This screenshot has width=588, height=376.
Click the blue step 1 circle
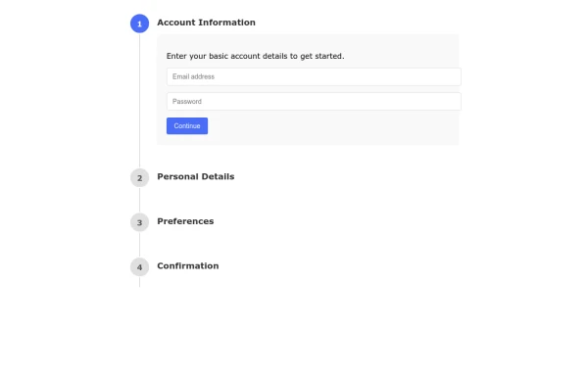tap(139, 23)
